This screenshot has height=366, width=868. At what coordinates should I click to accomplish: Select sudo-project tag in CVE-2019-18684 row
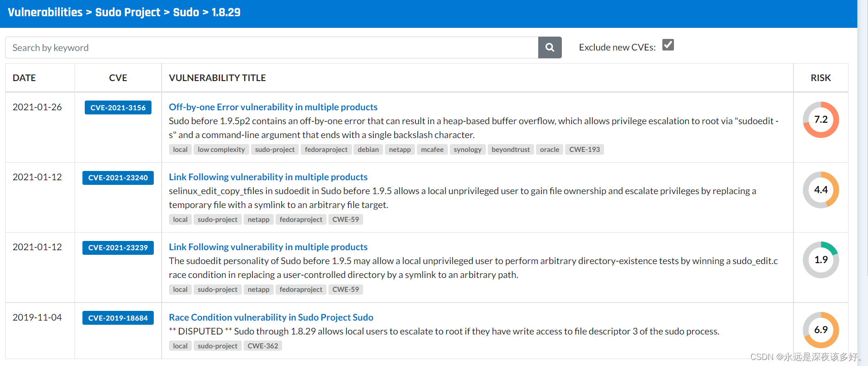(218, 346)
